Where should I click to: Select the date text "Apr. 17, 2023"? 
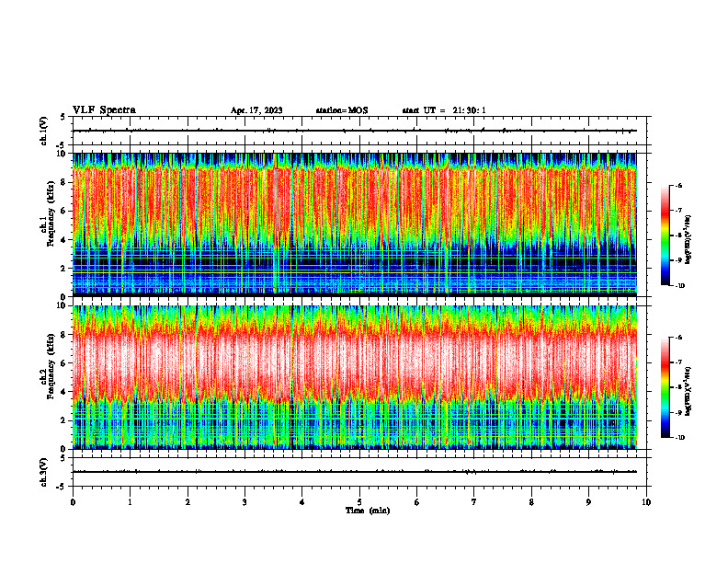pos(256,110)
